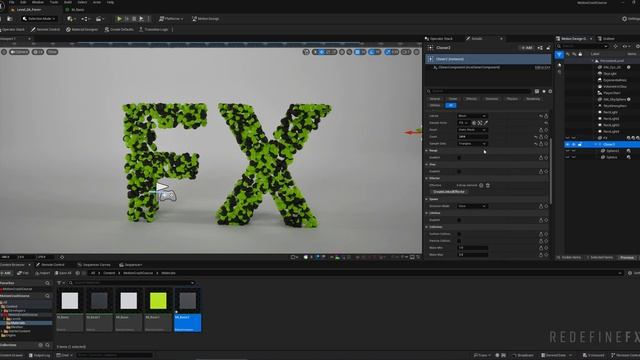This screenshot has height=360, width=640.
Task: Toggle the blue filter button in Outliner
Action: [559, 54]
